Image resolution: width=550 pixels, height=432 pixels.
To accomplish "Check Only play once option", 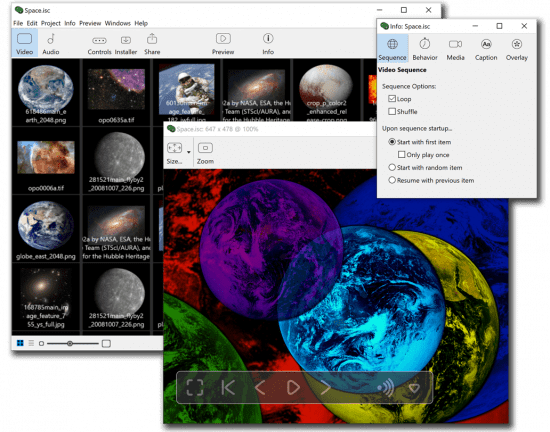I will click(x=402, y=155).
